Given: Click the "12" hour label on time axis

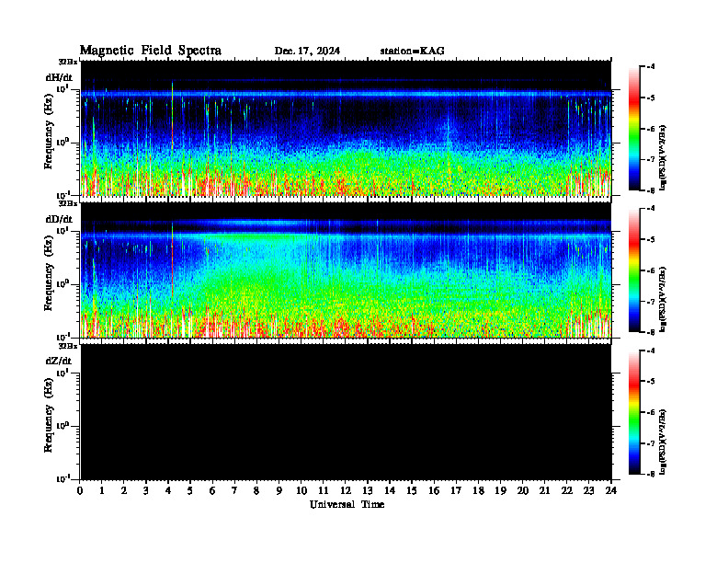Looking at the screenshot, I should (x=346, y=491).
